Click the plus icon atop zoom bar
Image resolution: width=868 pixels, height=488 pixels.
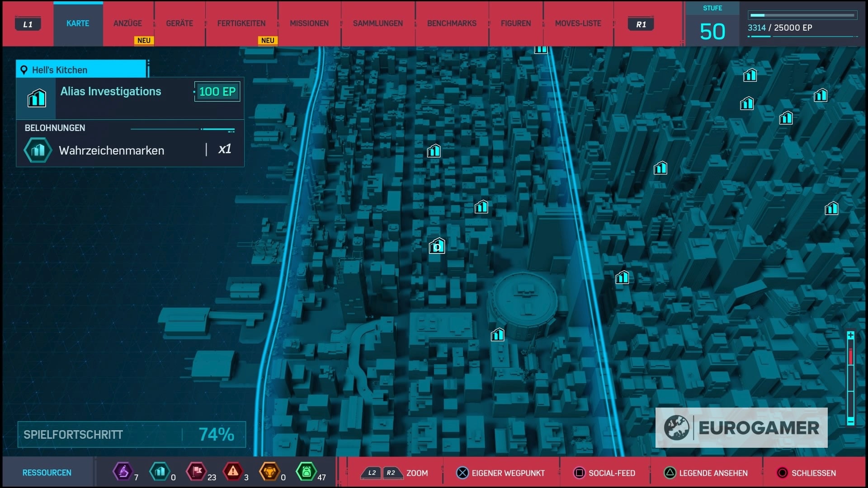pos(850,335)
